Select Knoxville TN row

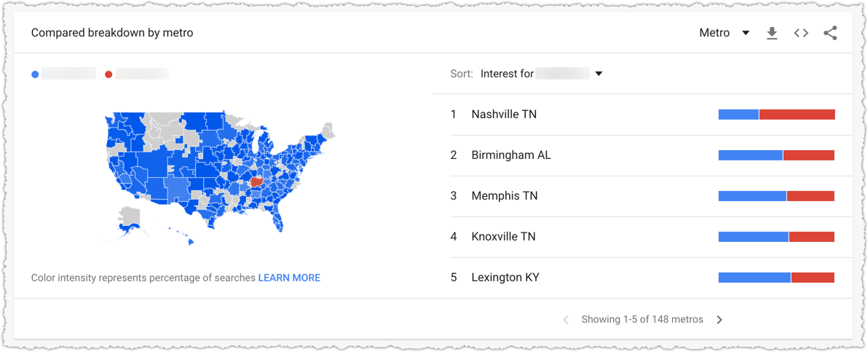642,237
